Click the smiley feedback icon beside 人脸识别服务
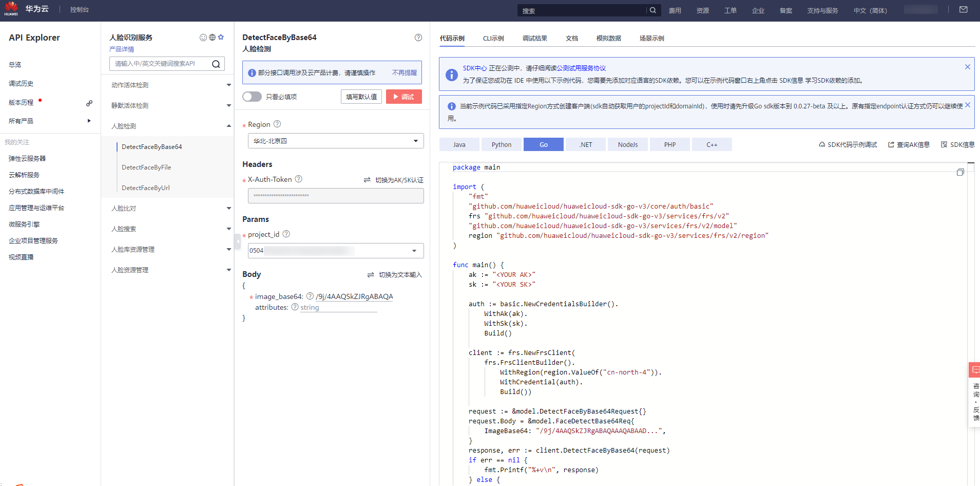The width and height of the screenshot is (980, 486). click(x=203, y=38)
